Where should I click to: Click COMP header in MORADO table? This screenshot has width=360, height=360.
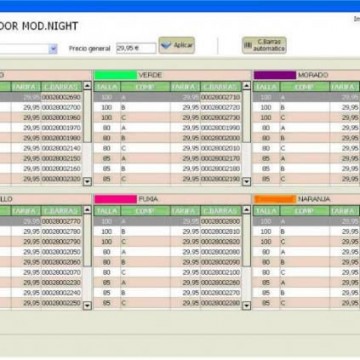click(x=305, y=87)
